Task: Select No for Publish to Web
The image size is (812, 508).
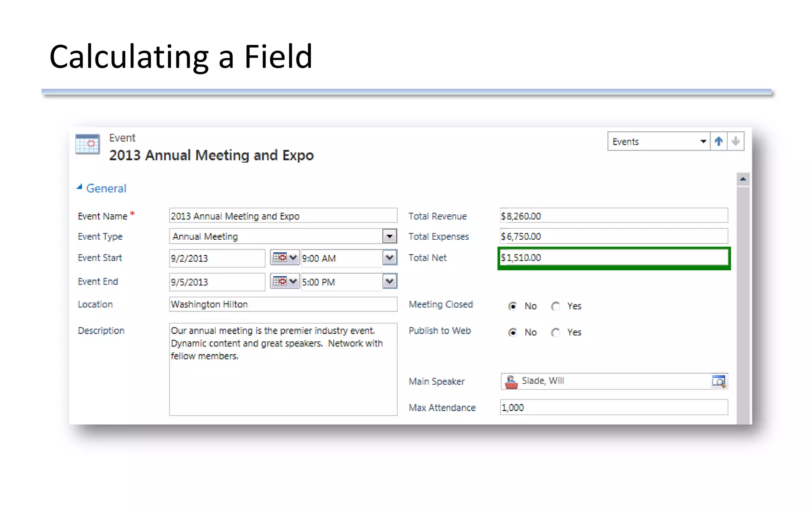Action: coord(513,332)
